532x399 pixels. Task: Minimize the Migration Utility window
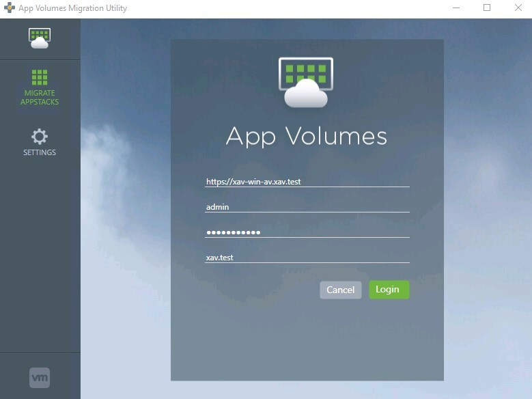(x=456, y=8)
